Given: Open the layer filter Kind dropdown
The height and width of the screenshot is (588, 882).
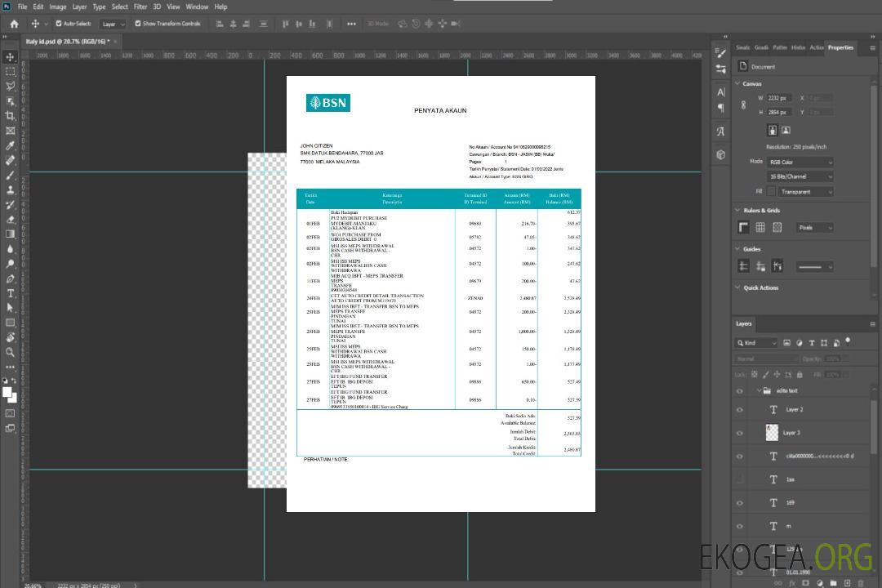Looking at the screenshot, I should coord(756,343).
